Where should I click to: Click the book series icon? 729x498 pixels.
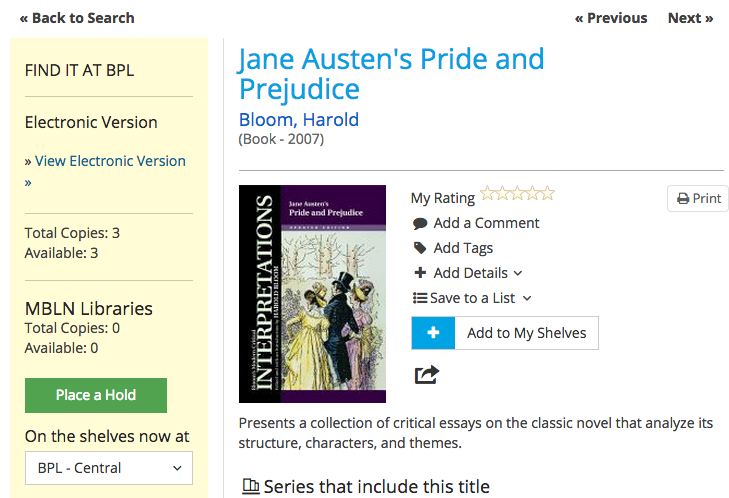point(251,488)
